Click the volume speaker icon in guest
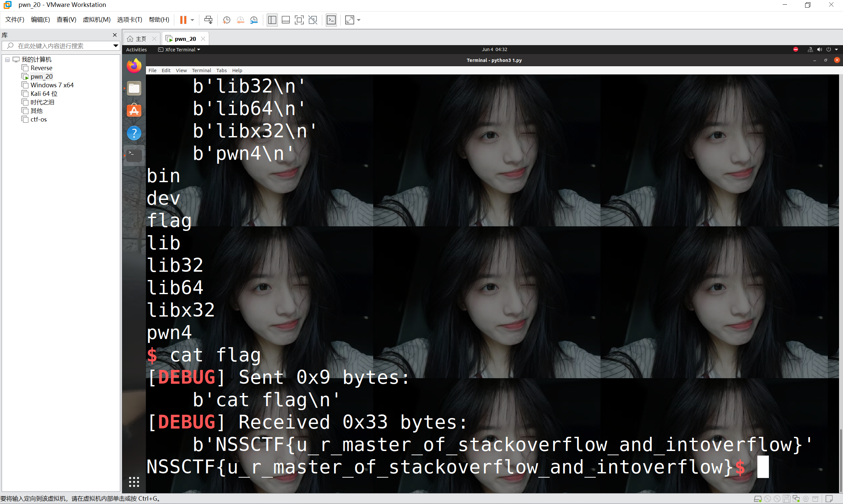 click(820, 50)
